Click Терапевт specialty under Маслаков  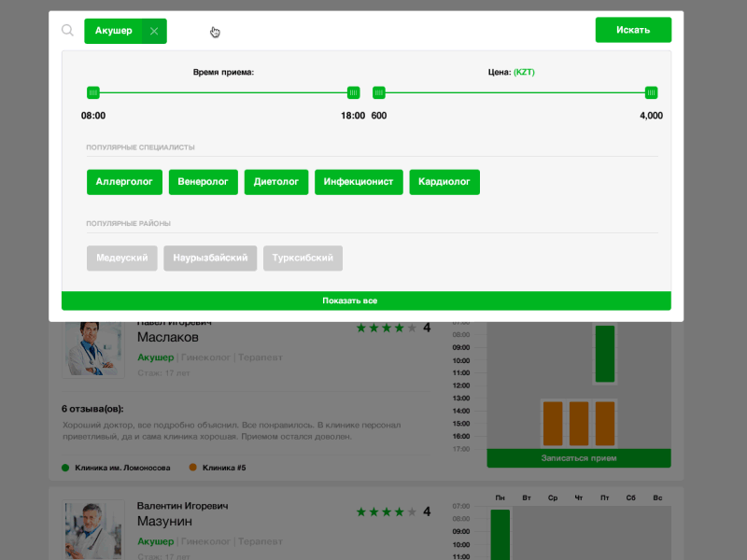click(261, 357)
